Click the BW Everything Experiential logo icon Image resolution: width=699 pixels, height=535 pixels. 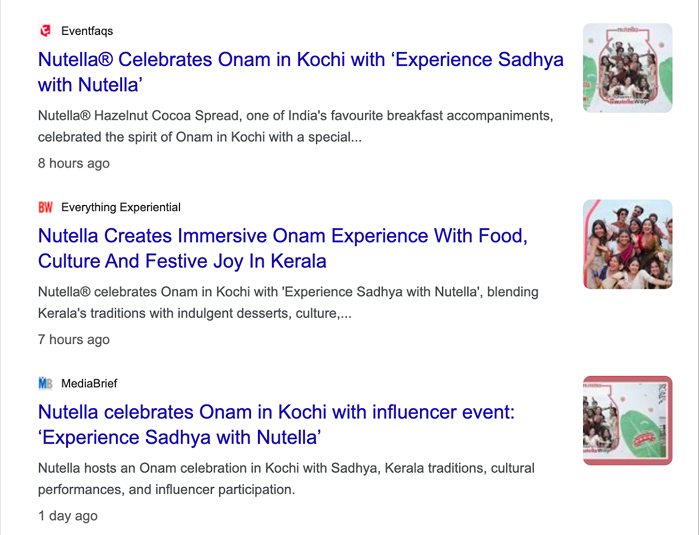45,207
